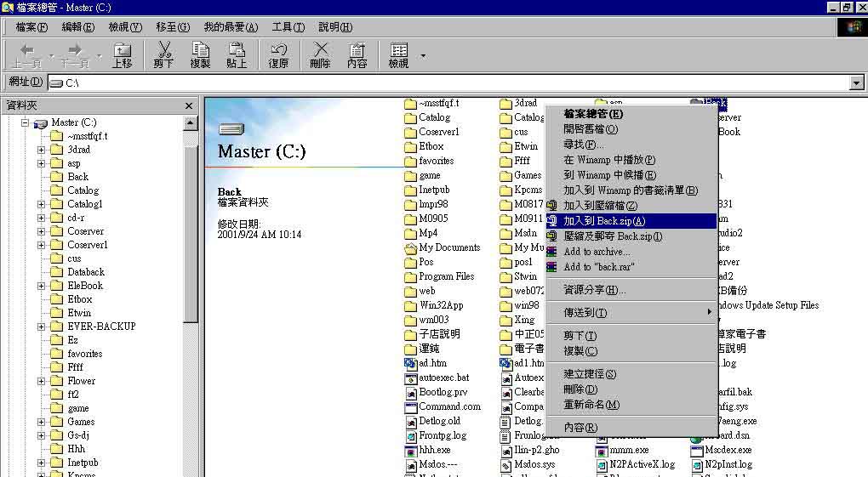Click the autoexec.bat file

443,378
